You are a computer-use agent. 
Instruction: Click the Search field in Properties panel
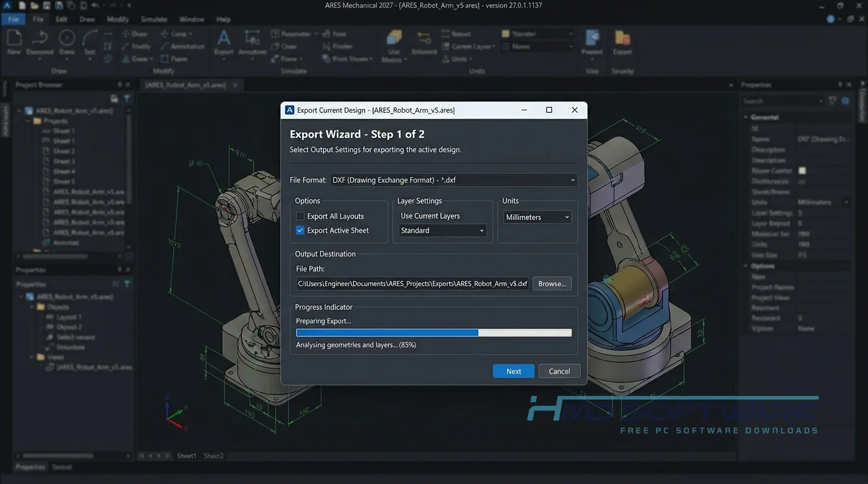(782, 101)
